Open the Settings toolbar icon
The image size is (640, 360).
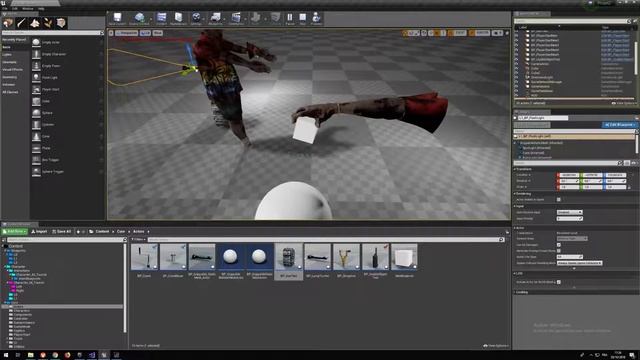tap(196, 18)
